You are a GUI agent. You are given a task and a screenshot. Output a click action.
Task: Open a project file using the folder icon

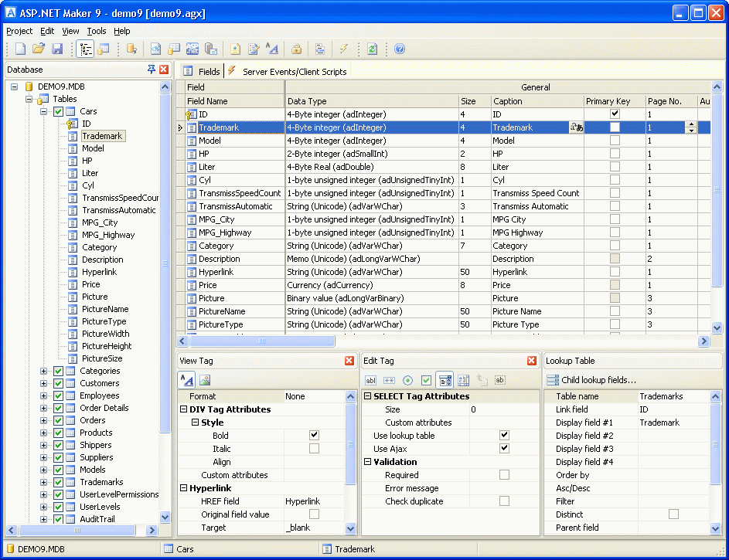coord(39,49)
